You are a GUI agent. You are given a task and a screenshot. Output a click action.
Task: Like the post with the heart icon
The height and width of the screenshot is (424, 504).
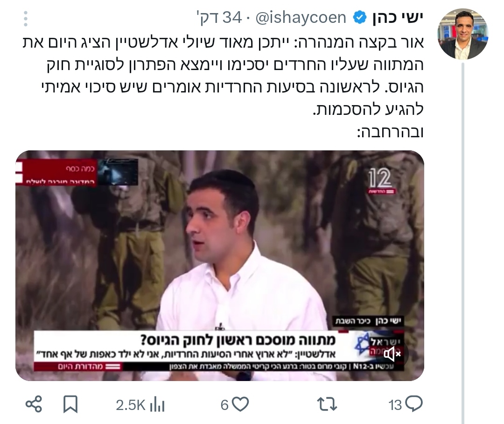pyautogui.click(x=241, y=405)
